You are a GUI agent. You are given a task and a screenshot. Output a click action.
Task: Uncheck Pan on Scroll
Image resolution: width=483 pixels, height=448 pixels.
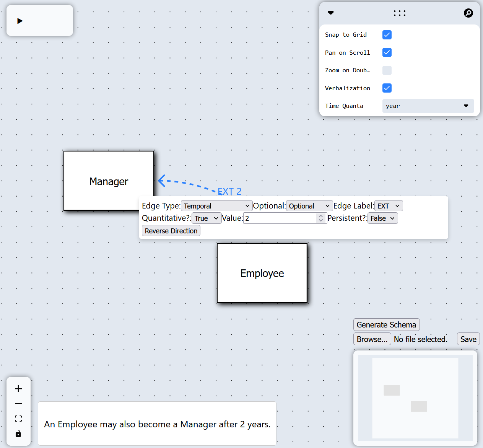point(387,52)
